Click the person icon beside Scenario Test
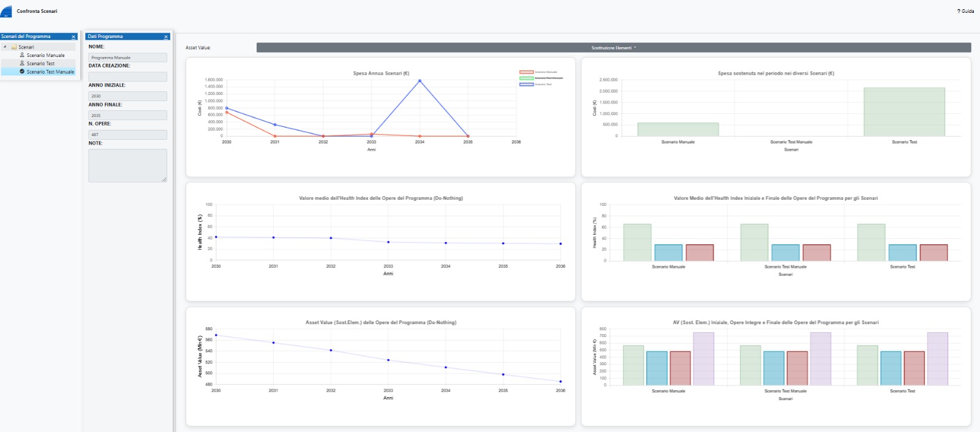This screenshot has height=432, width=980. 22,63
